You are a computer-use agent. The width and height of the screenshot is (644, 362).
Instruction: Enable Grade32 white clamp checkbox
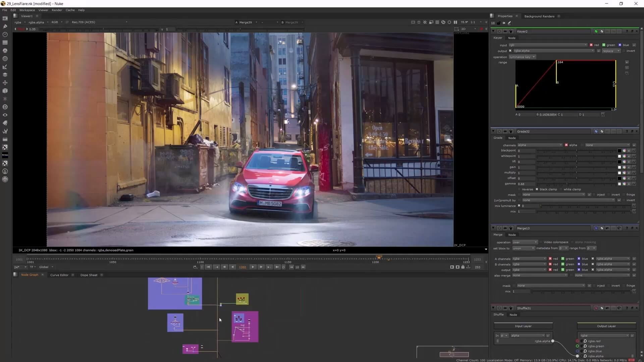pyautogui.click(x=561, y=189)
